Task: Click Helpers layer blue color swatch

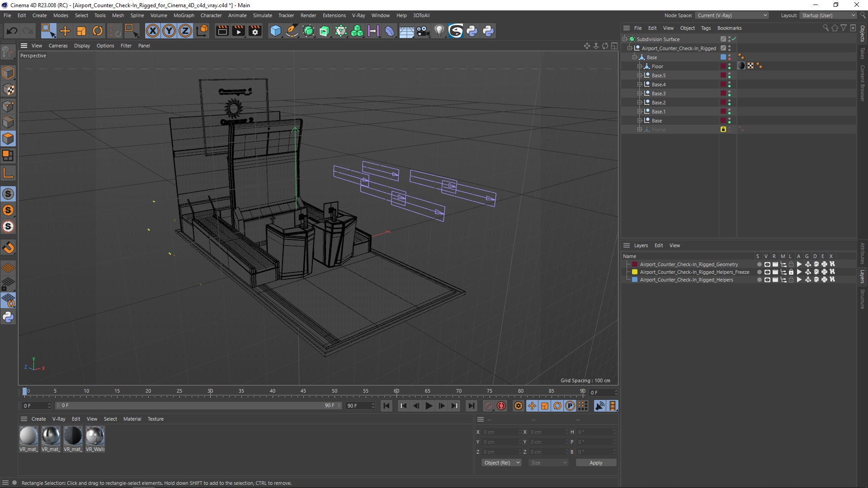Action: click(635, 280)
